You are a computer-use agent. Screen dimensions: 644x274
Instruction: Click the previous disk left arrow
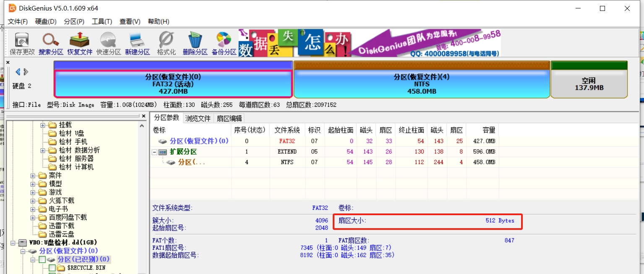[18, 72]
